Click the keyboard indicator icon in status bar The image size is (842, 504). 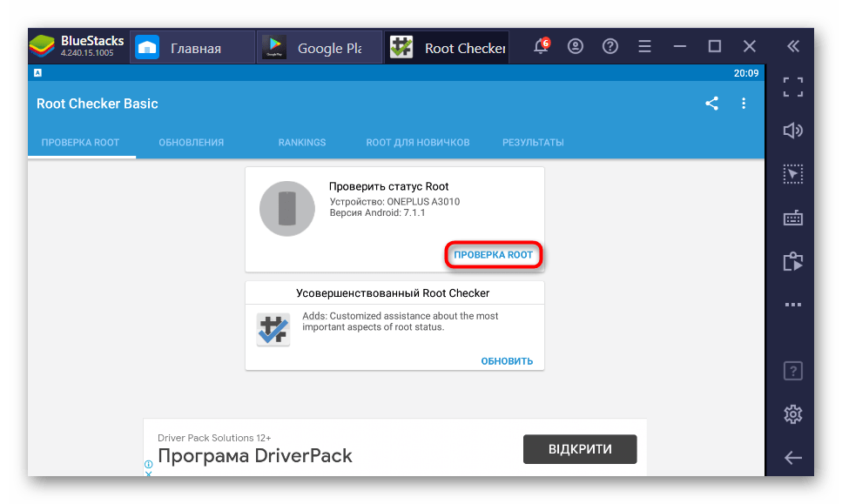click(37, 73)
